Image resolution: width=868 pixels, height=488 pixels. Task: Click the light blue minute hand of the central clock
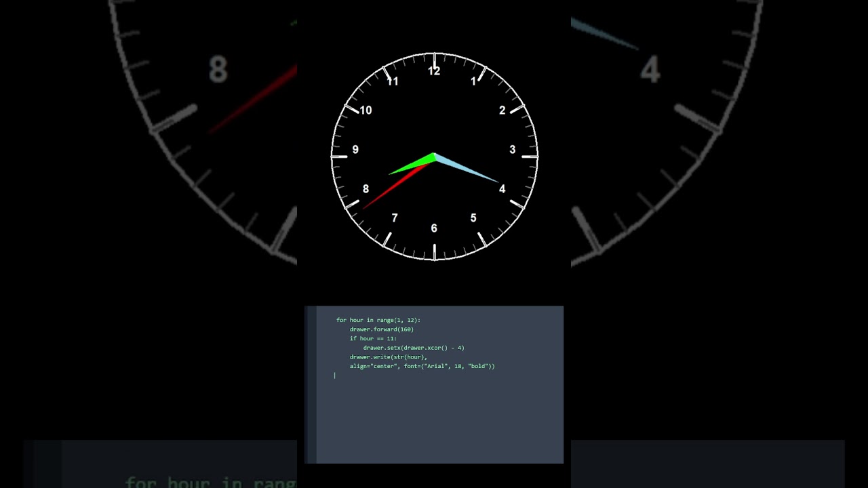pyautogui.click(x=467, y=168)
